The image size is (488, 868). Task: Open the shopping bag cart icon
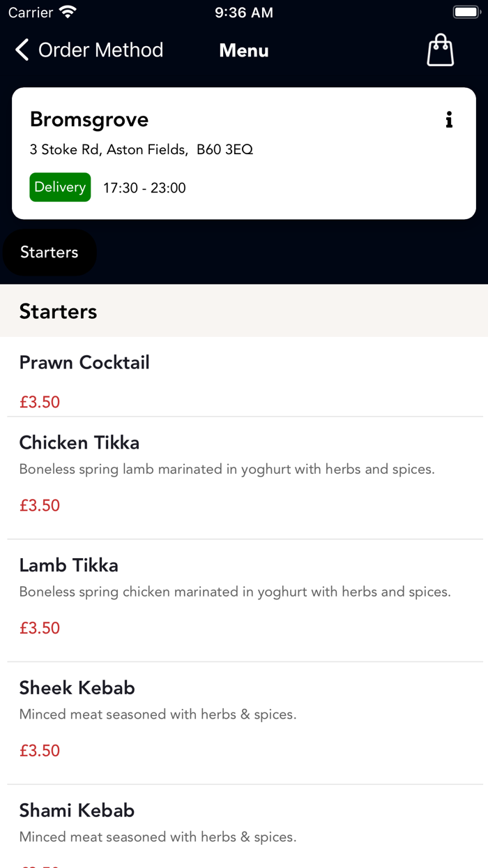click(440, 50)
